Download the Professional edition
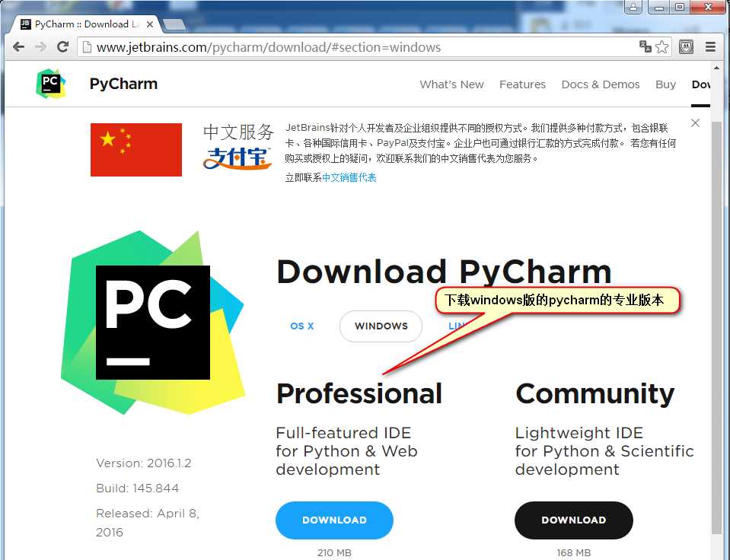 tap(334, 520)
